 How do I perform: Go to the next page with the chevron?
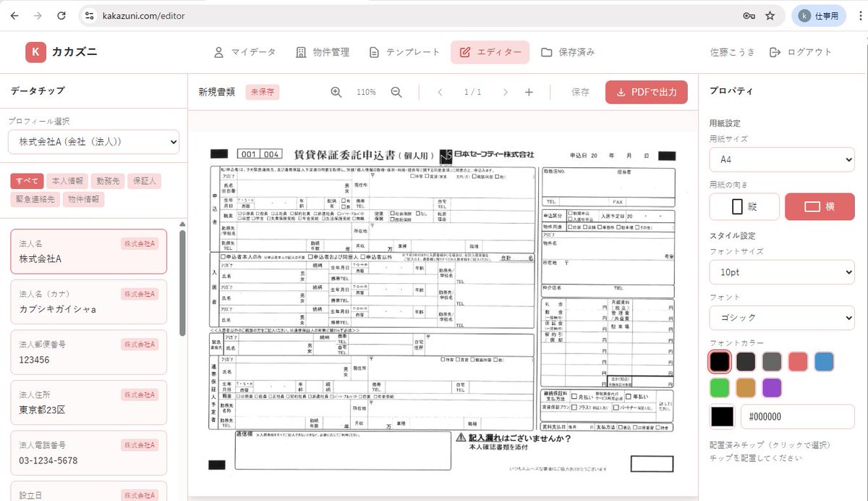(506, 92)
